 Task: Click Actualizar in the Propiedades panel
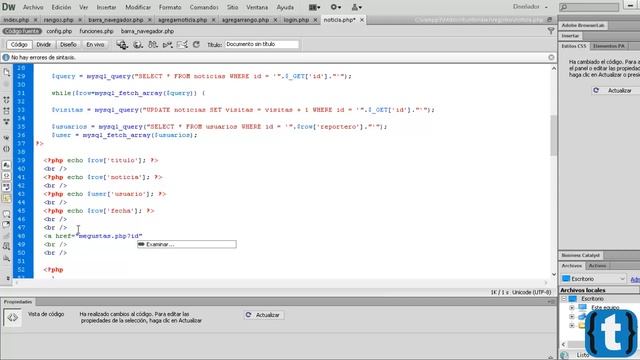(x=264, y=315)
